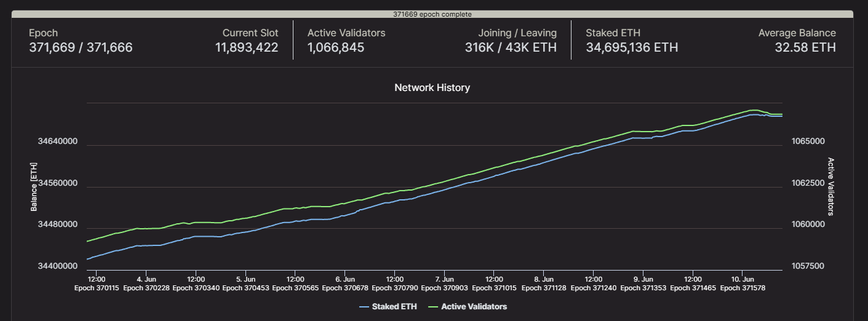Click the 9. Jun Epoch 371353 axis label

tap(643, 283)
